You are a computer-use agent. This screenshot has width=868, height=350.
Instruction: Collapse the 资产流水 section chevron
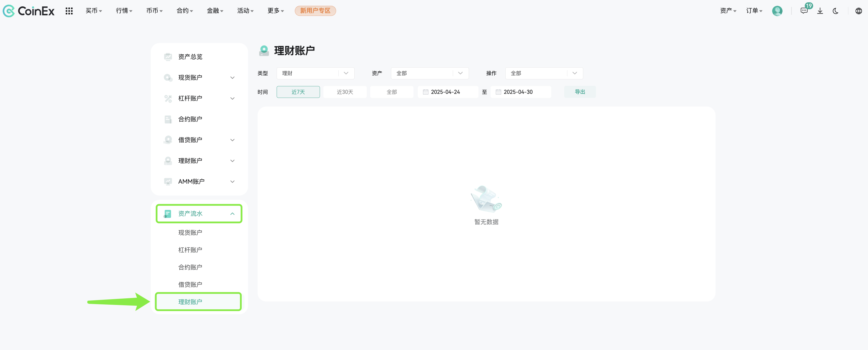232,214
